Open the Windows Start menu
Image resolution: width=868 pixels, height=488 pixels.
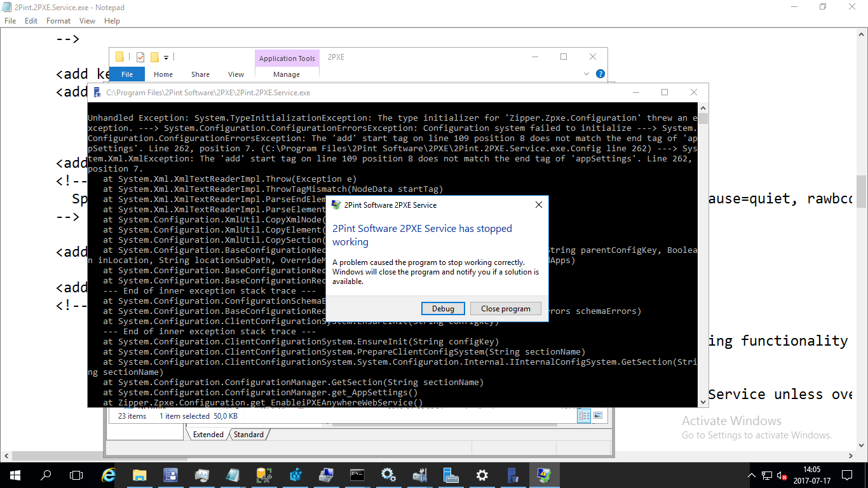click(x=15, y=475)
